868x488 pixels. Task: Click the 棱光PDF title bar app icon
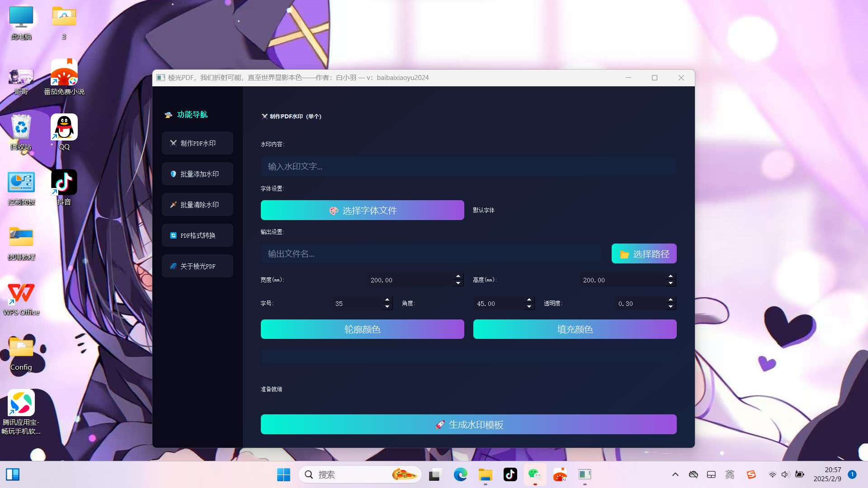(160, 78)
